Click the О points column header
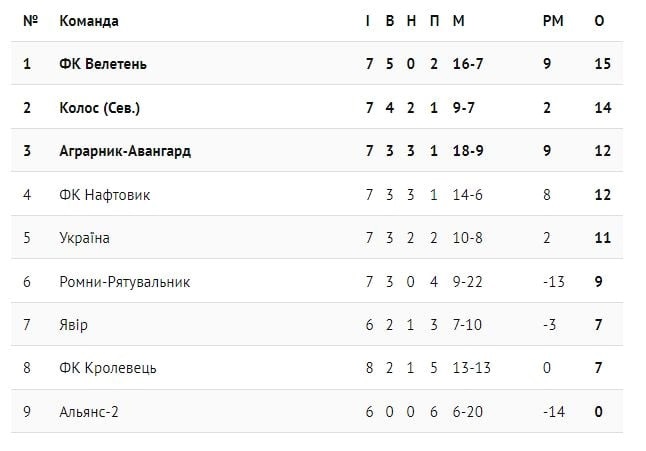Screen dimensions: 646x451 point(599,21)
